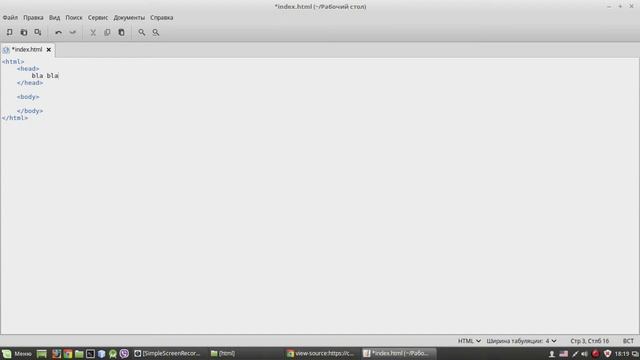Close the *index.html tab
The image size is (640, 360).
tap(49, 50)
